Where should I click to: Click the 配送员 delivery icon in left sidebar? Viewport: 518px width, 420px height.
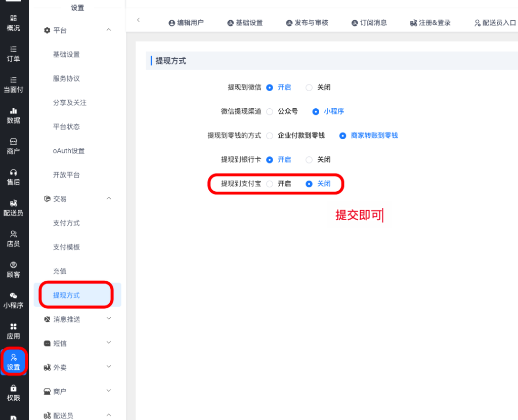[14, 203]
